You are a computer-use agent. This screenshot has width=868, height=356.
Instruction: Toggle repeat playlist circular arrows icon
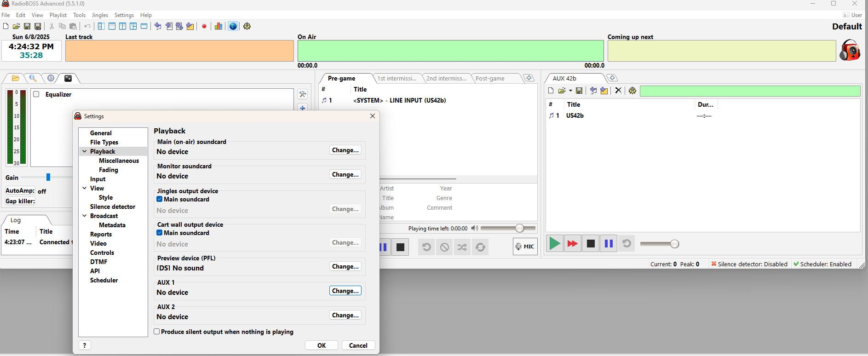pyautogui.click(x=480, y=247)
